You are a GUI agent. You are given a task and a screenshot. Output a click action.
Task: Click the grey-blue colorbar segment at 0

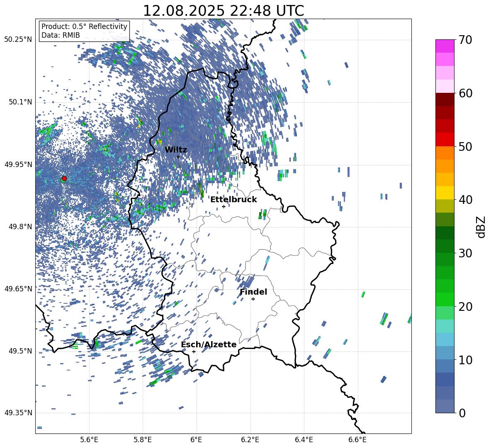(445, 406)
